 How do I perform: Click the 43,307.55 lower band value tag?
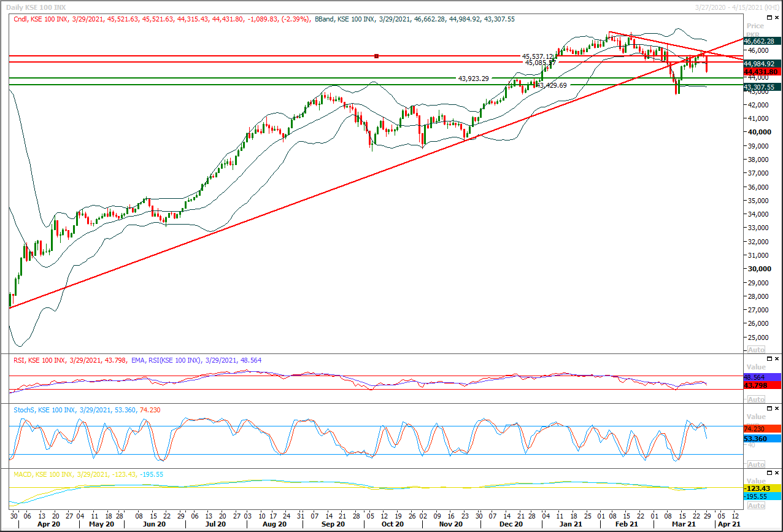(761, 88)
